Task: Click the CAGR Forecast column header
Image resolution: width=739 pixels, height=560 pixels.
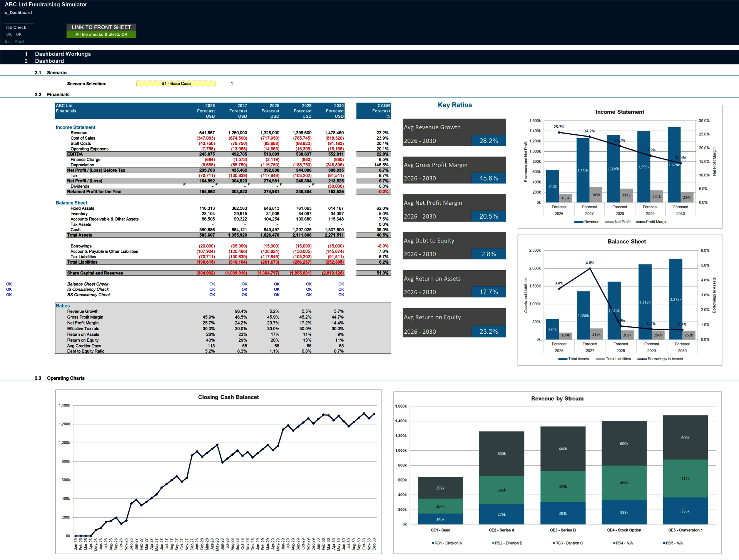Action: [x=373, y=111]
